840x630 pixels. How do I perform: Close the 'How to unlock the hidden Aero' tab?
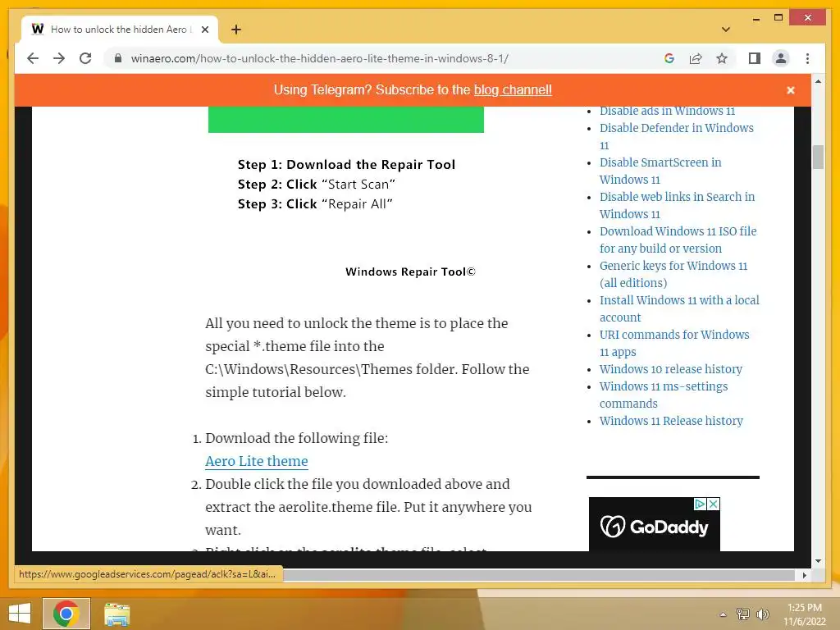tap(204, 30)
